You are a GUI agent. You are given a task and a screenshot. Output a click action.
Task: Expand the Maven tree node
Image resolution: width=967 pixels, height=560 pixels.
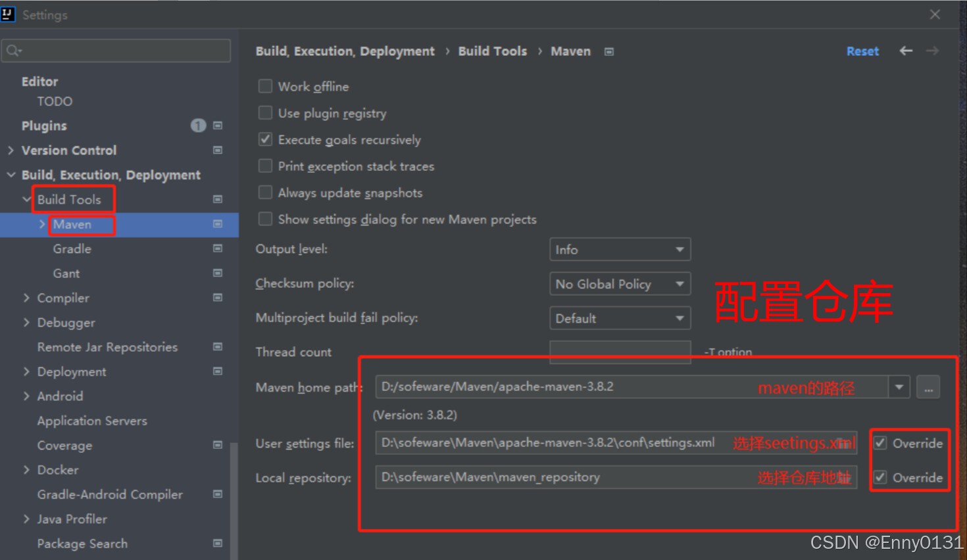pos(42,224)
